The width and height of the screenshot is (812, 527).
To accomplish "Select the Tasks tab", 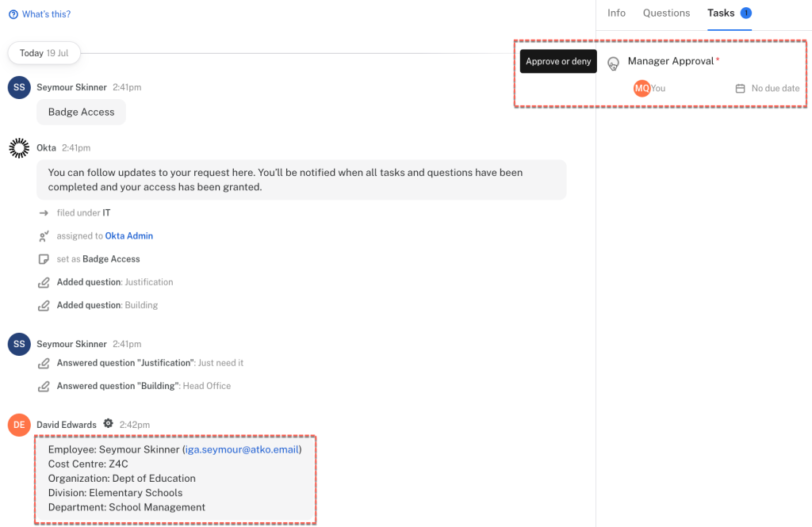I will [721, 13].
